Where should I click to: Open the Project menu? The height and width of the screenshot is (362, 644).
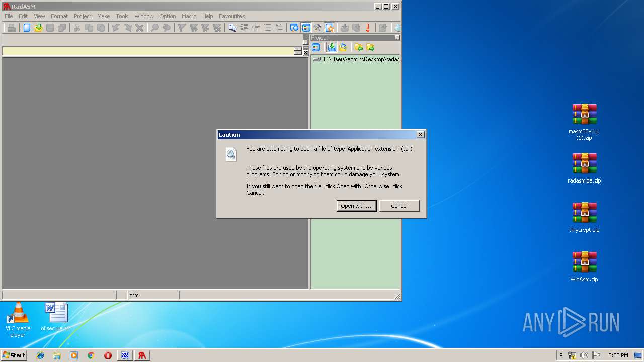(83, 16)
